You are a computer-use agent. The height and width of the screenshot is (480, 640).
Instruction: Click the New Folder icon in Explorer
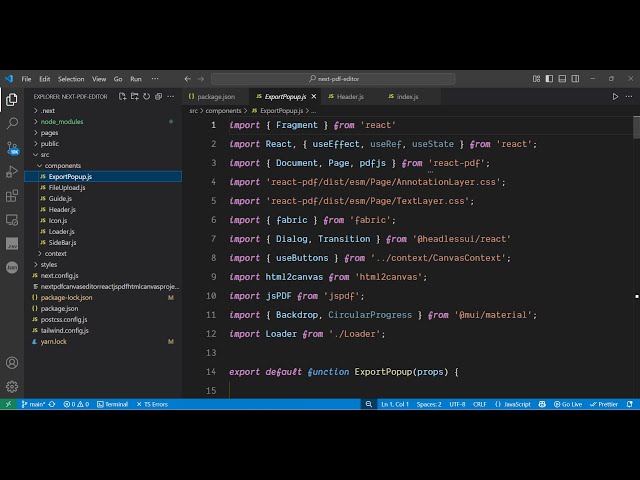tap(134, 97)
